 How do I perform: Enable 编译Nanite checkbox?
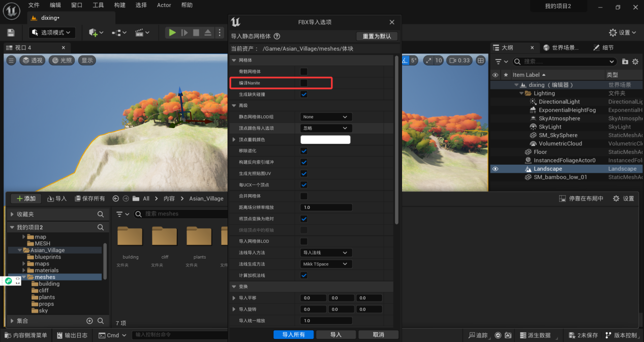(x=304, y=83)
